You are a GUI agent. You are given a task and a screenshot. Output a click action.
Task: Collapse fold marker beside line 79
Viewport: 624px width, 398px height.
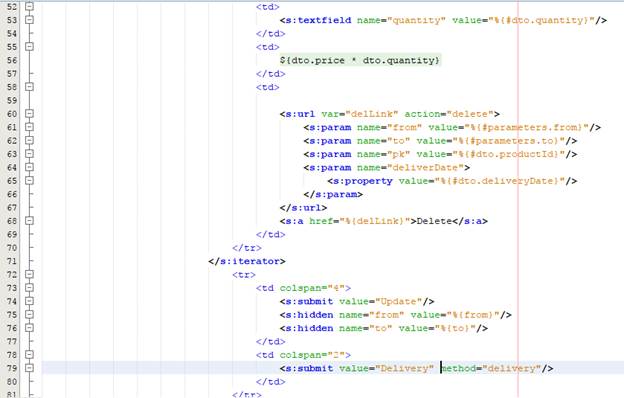[x=29, y=368]
